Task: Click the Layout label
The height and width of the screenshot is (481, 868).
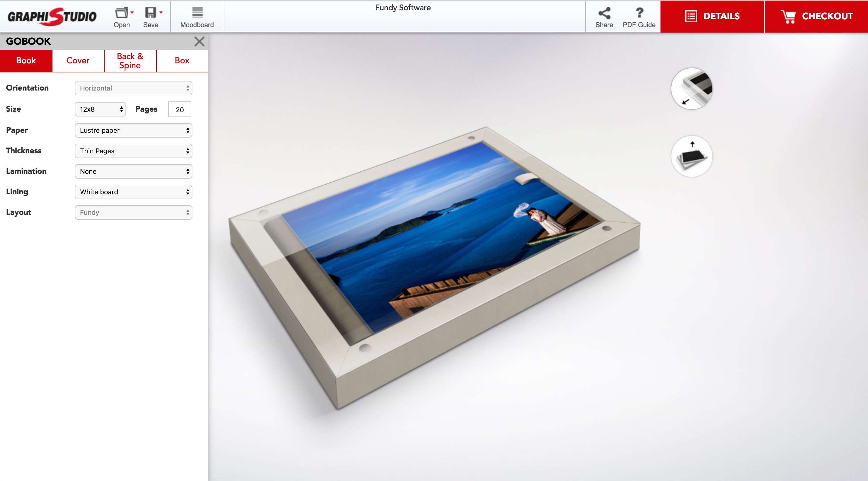Action: pos(18,212)
